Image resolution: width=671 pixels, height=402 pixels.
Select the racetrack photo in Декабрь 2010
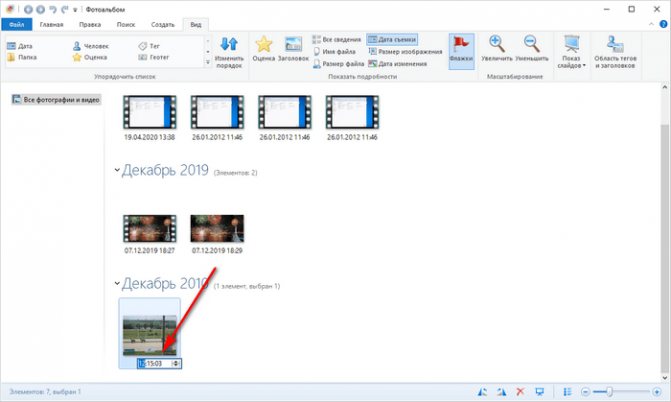pos(150,336)
